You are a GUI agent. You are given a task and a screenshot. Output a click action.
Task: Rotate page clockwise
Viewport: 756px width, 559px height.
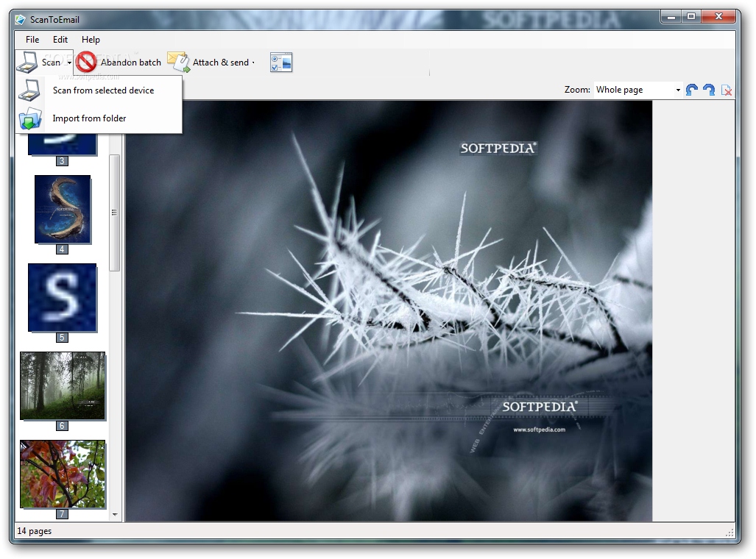click(709, 90)
